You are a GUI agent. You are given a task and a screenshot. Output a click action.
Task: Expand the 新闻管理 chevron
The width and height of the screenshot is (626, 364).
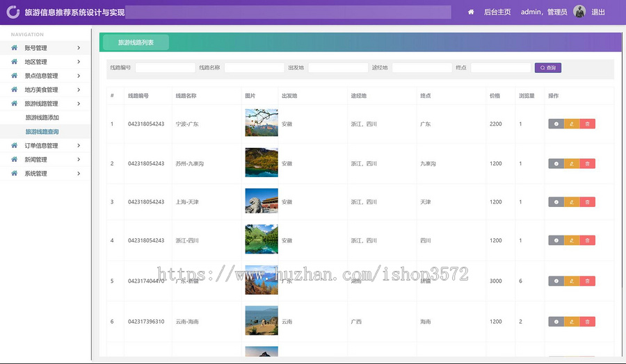[x=79, y=160]
